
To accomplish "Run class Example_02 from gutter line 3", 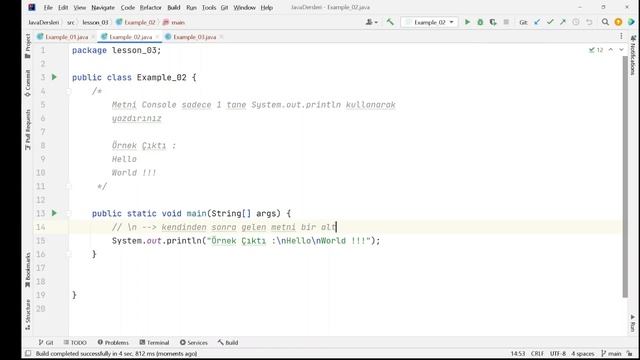I will [x=54, y=77].
